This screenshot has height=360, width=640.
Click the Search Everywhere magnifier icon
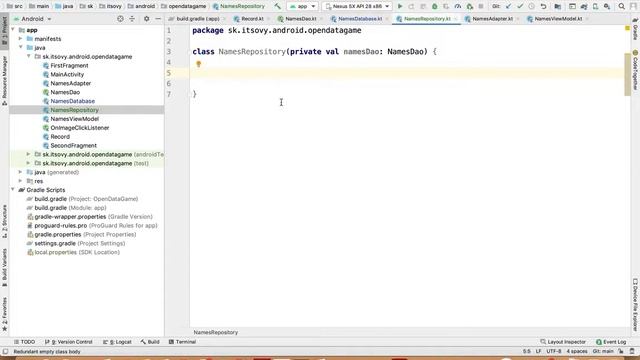tap(622, 6)
